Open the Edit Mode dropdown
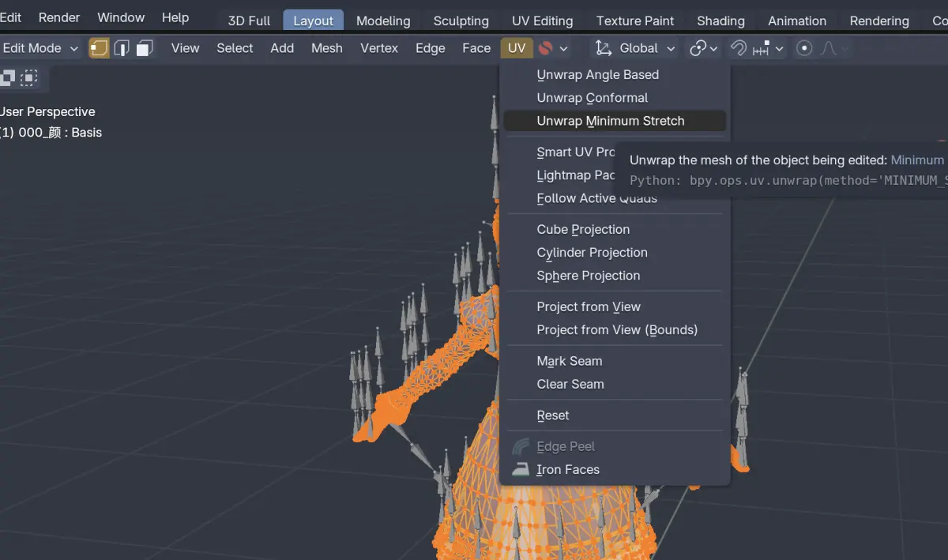 [40, 48]
